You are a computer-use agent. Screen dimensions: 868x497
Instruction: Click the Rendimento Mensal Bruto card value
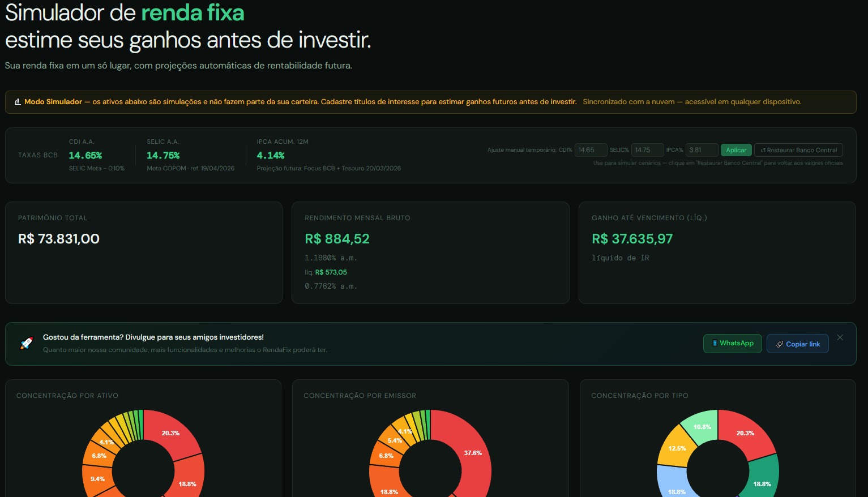(337, 239)
